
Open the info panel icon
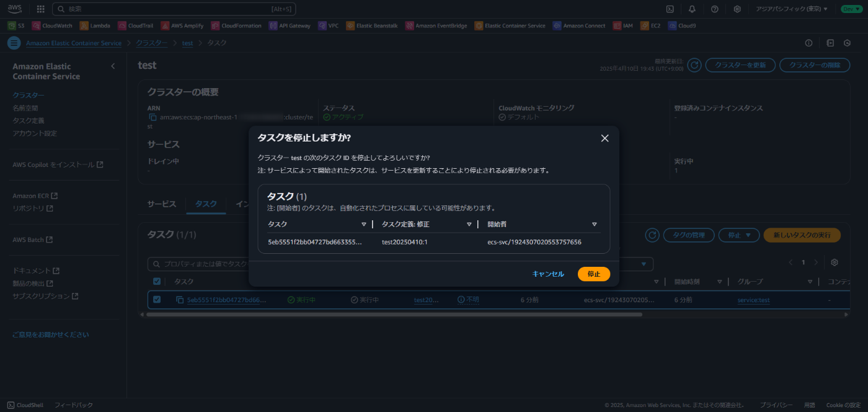pyautogui.click(x=808, y=43)
